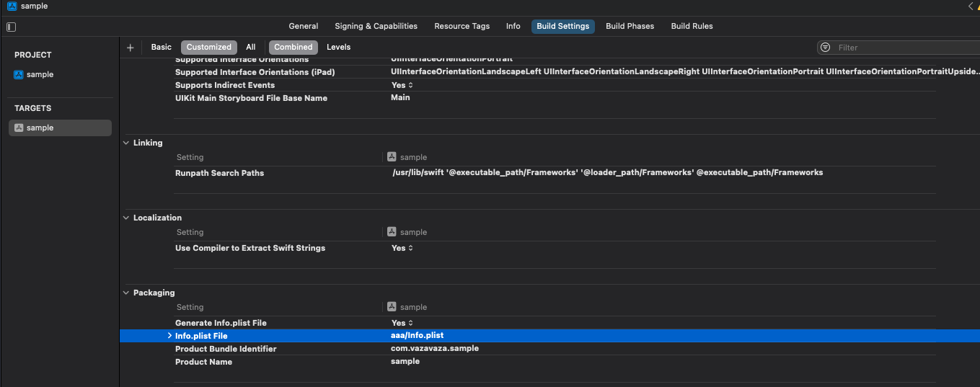
Task: Click com.vazavaza.sample value
Action: (435, 348)
